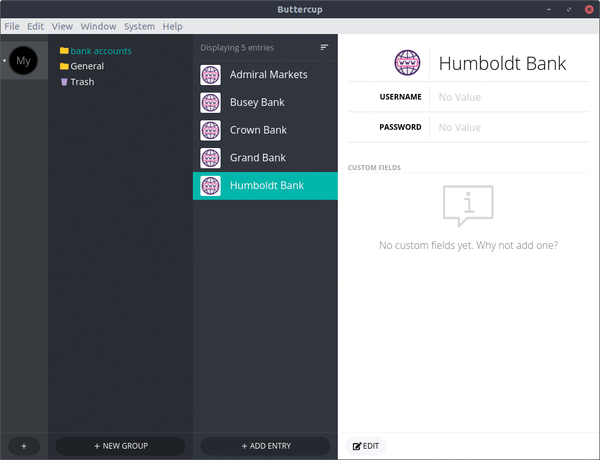This screenshot has height=460, width=600.
Task: Click the Humboldt Bank title heading
Action: [x=502, y=63]
